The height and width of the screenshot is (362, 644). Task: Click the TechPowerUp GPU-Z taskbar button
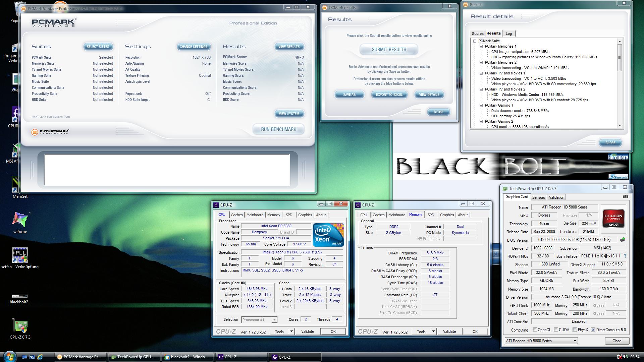pyautogui.click(x=134, y=357)
